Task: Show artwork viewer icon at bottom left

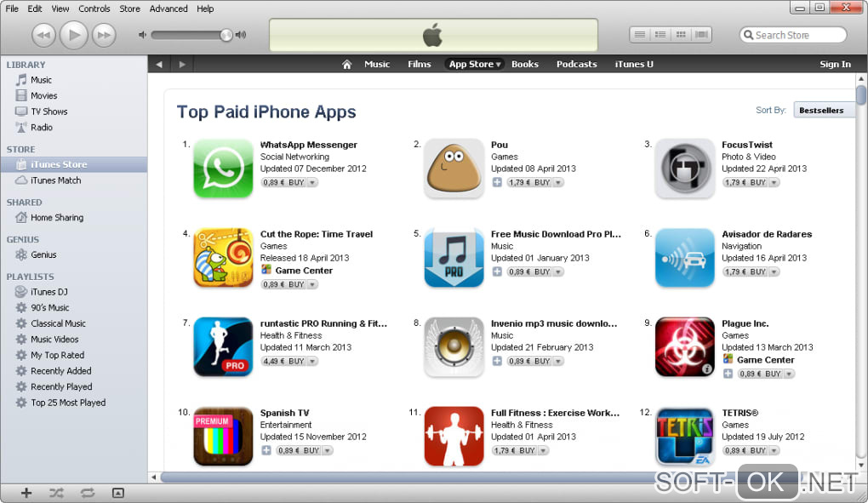Action: 118,493
